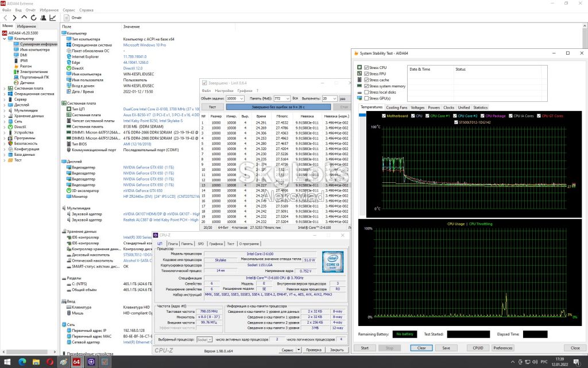
Task: Toggle Motherboard temperature graph checkbox
Action: (x=384, y=116)
